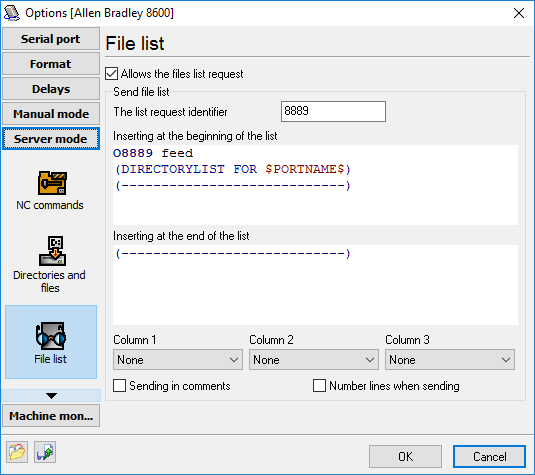Switch to the Delays tab
Viewport: 535px width, 475px height.
pos(51,89)
